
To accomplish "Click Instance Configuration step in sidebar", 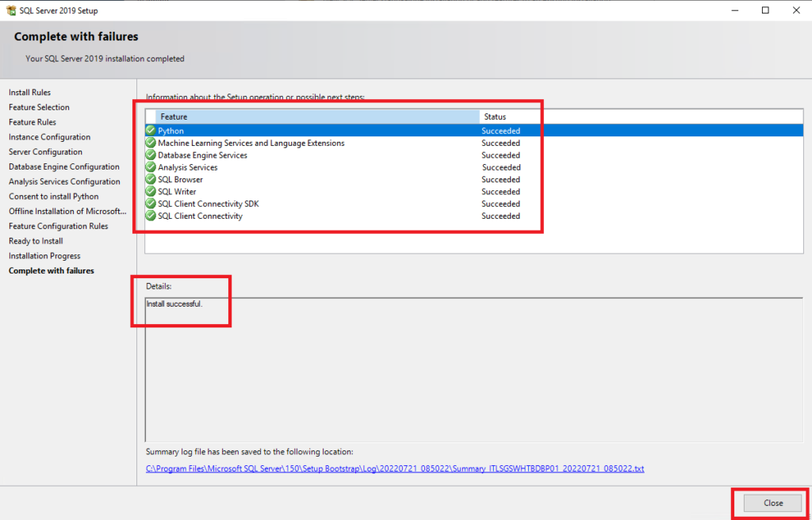I will tap(49, 136).
